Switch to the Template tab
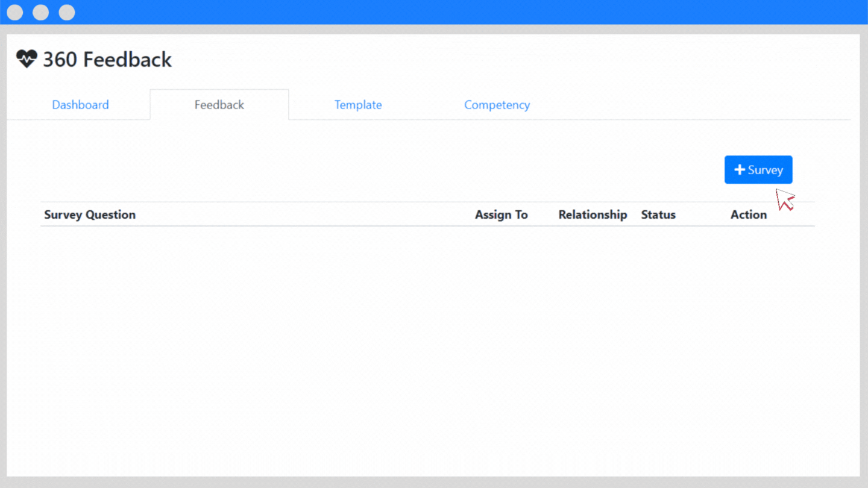The width and height of the screenshot is (868, 488). click(x=358, y=105)
